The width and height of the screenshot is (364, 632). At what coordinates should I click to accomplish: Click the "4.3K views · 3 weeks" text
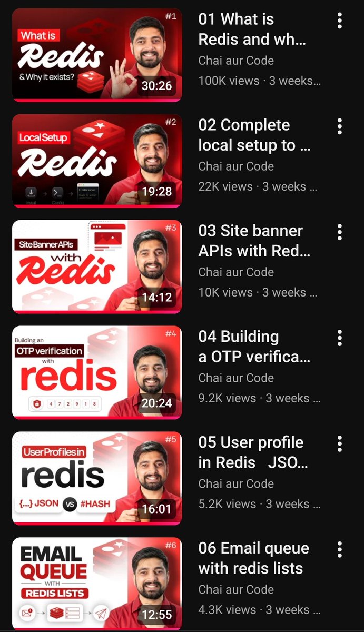(259, 610)
